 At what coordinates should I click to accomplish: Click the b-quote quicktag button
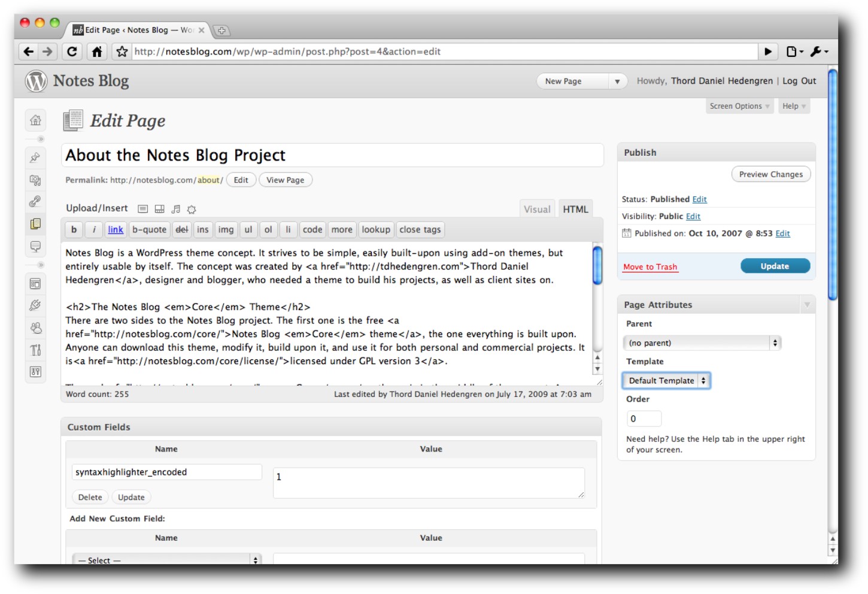coord(150,229)
